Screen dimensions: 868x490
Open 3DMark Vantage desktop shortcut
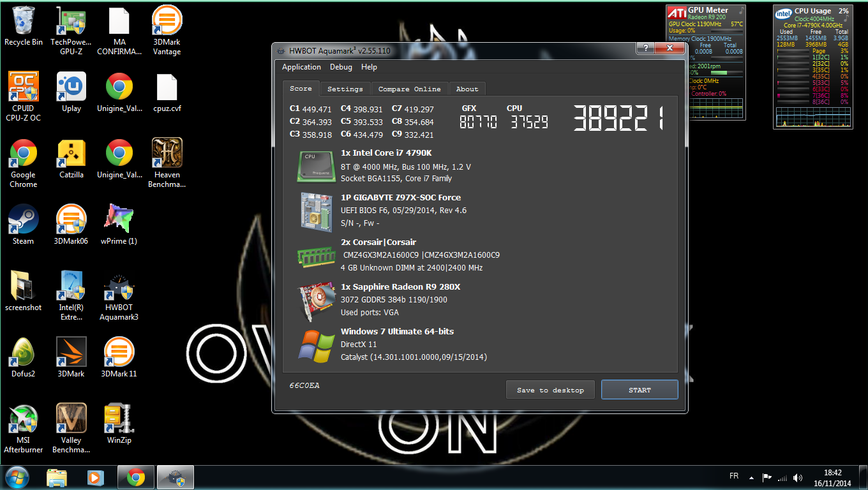click(167, 31)
